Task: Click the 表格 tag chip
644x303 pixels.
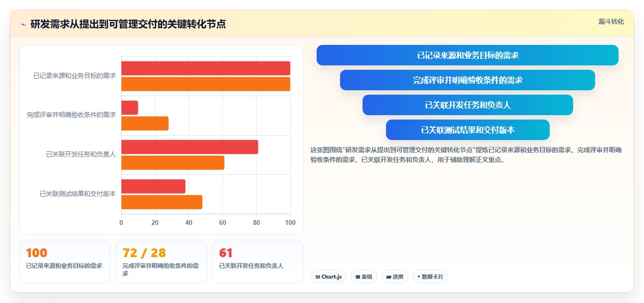Action: (364, 277)
